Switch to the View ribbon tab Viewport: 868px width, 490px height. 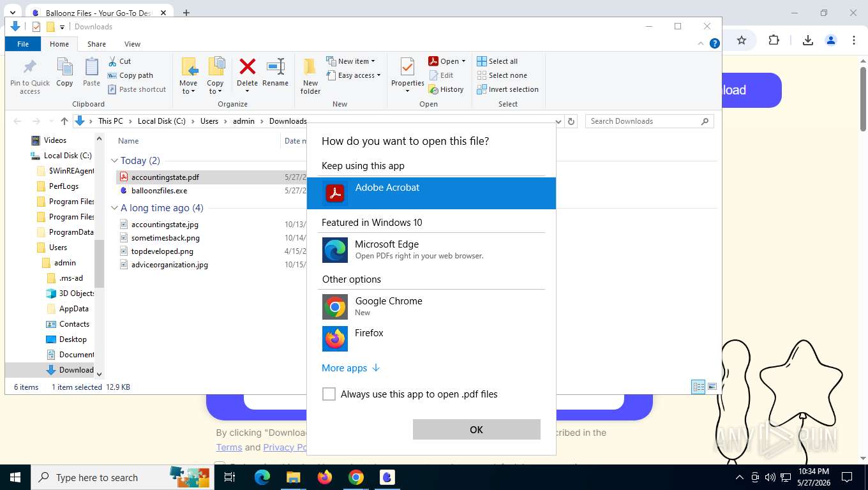click(132, 44)
